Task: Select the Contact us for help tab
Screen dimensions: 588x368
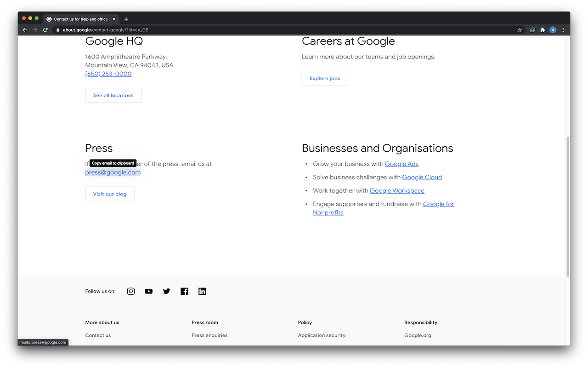Action: [x=81, y=19]
